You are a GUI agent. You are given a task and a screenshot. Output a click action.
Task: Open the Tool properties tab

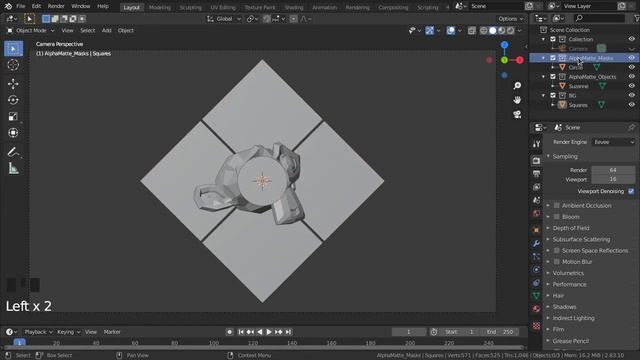pyautogui.click(x=536, y=144)
